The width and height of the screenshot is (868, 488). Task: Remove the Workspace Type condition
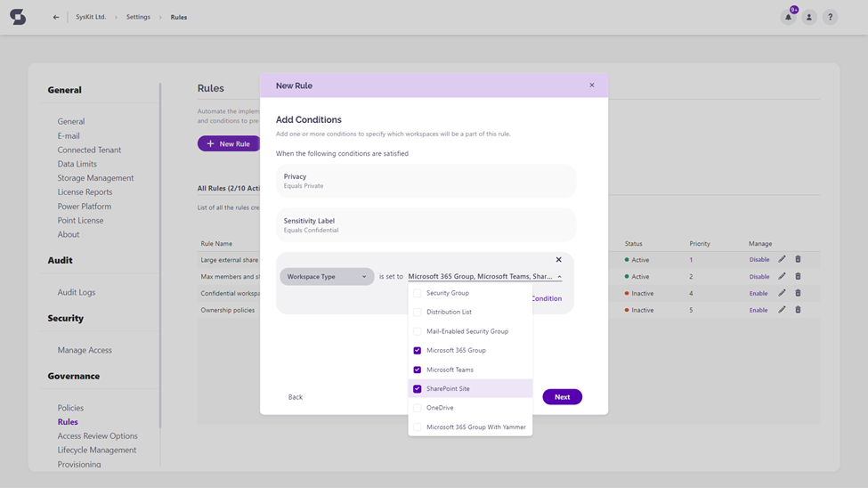coord(558,259)
